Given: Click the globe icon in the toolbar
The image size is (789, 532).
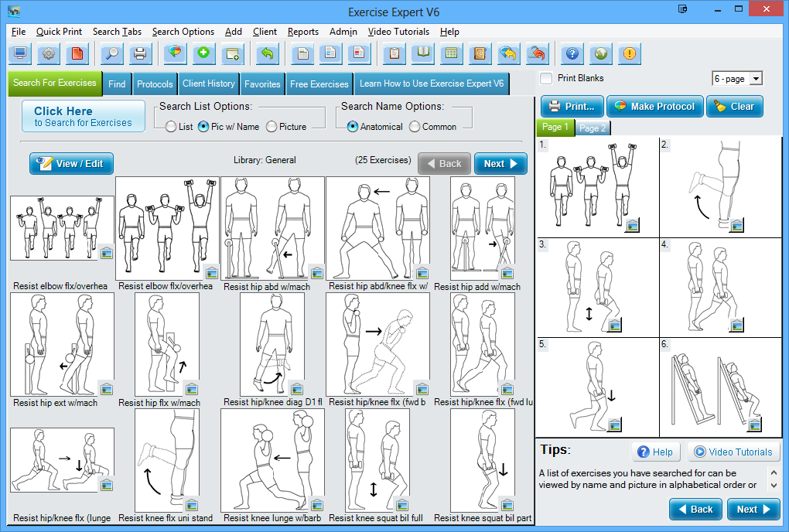Looking at the screenshot, I should pos(601,53).
